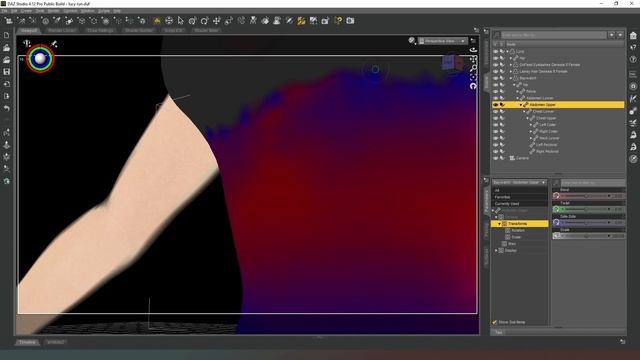Screen dimensions: 640x360
Task: Select the Currently Used filter in Parameters
Action: coord(507,204)
